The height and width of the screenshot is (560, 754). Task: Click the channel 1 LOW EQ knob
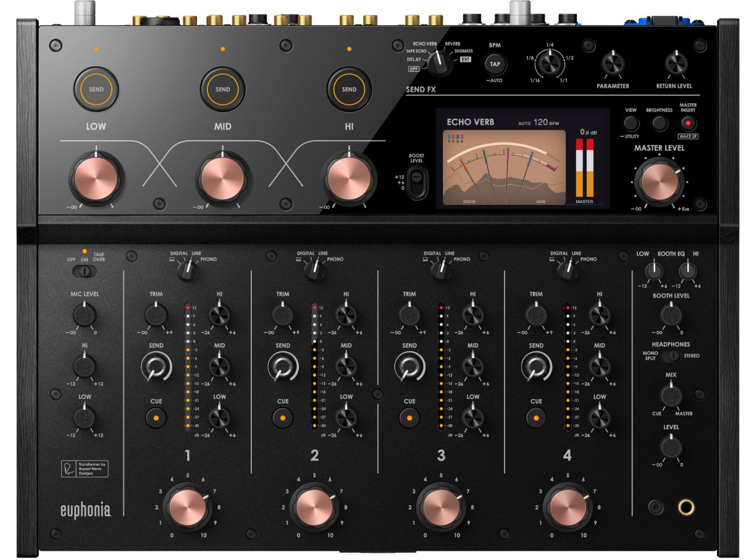tap(219, 418)
